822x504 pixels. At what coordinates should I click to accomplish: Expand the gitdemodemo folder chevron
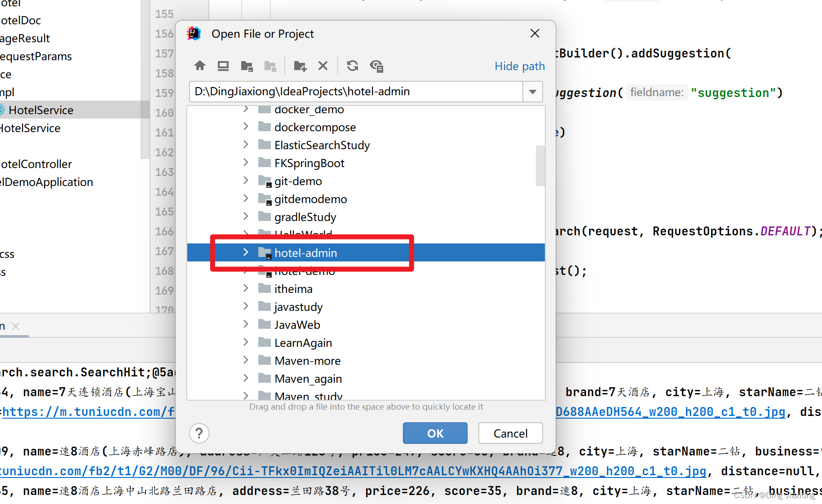pyautogui.click(x=246, y=199)
